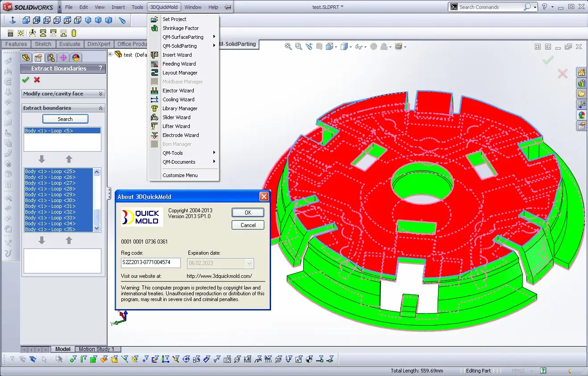Click the Shrinkage Factor icon in menu
The height and width of the screenshot is (376, 588).
[x=154, y=28]
